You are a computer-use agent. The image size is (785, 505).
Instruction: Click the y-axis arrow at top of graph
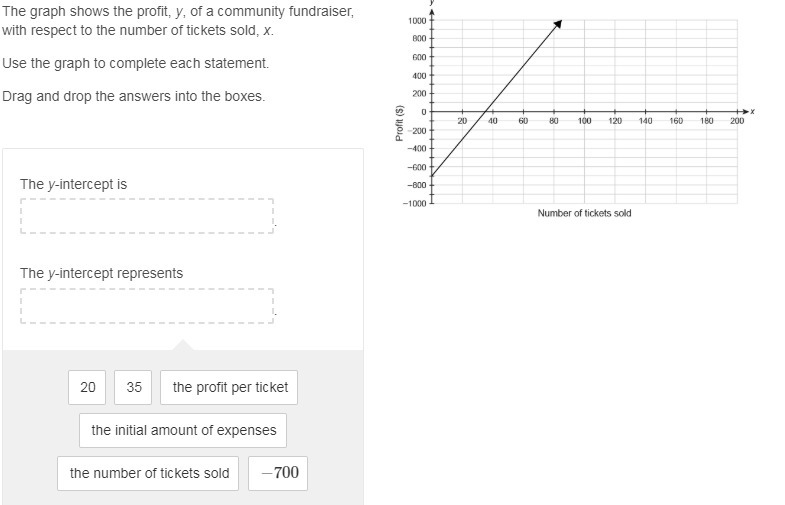coord(432,11)
